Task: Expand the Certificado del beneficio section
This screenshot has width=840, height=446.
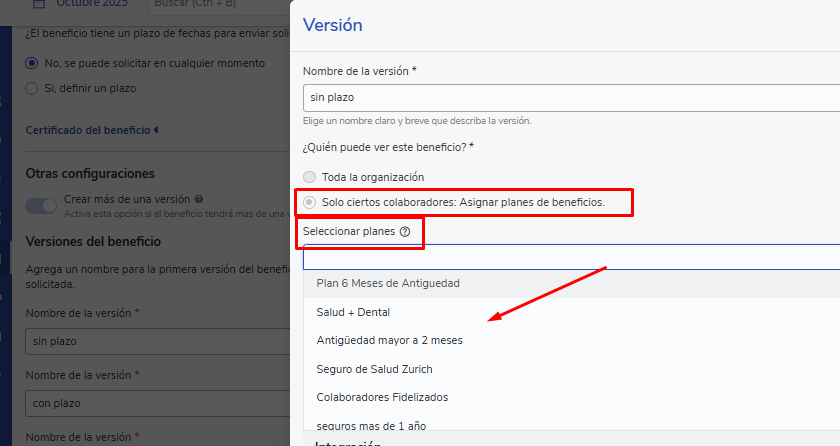Action: click(92, 130)
